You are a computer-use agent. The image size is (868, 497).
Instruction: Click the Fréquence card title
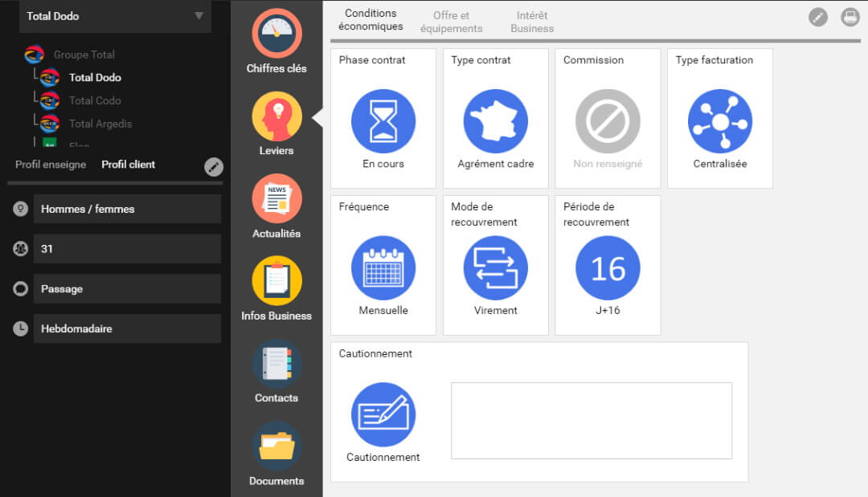point(364,207)
